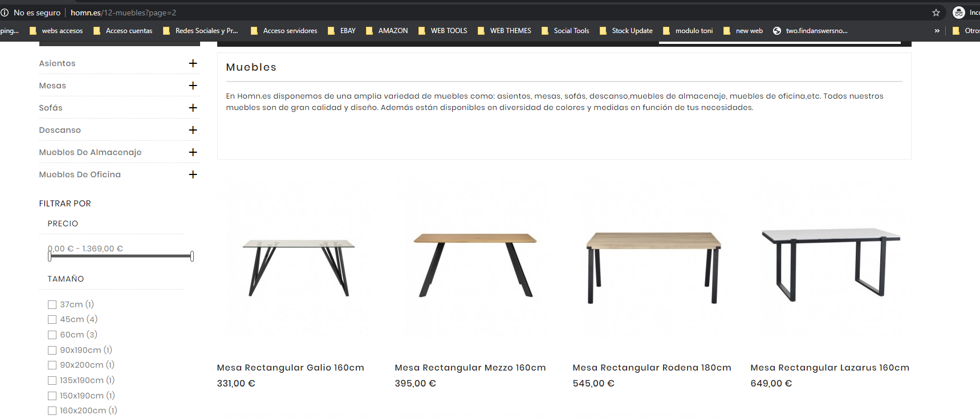Open the EBAY bookmarks folder
This screenshot has width=980, height=419.
pyautogui.click(x=341, y=31)
